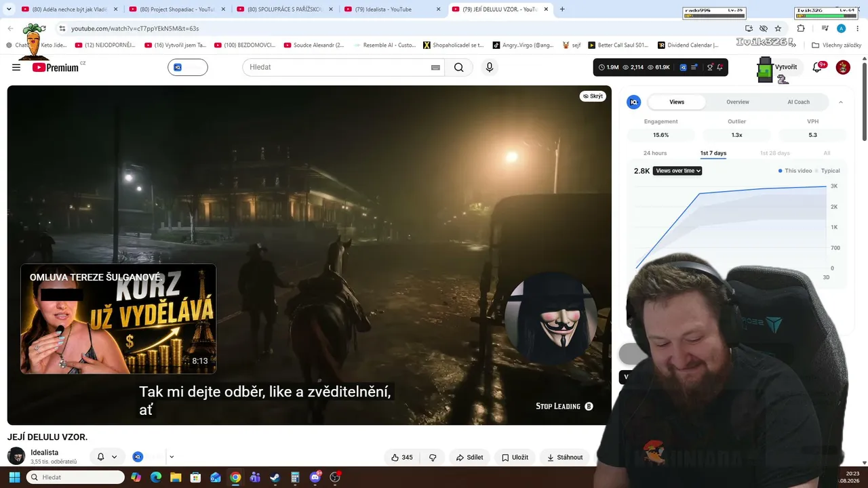The height and width of the screenshot is (488, 868).
Task: Open Steam from the taskbar
Action: pos(275,477)
